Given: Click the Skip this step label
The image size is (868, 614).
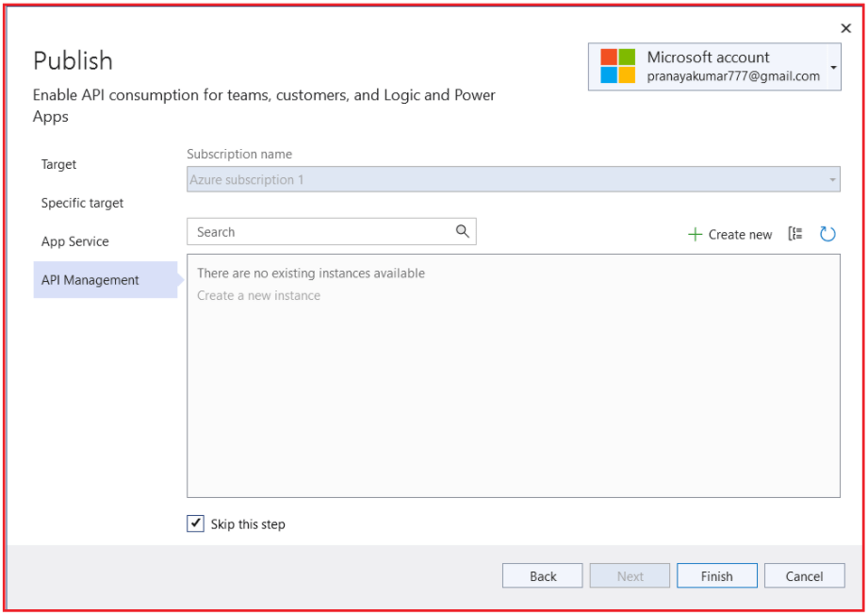Looking at the screenshot, I should pos(248,524).
